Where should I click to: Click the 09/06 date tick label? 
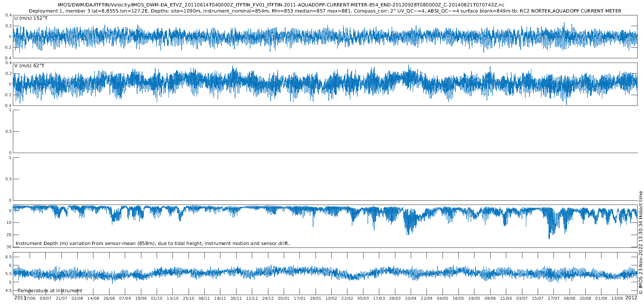point(490,298)
